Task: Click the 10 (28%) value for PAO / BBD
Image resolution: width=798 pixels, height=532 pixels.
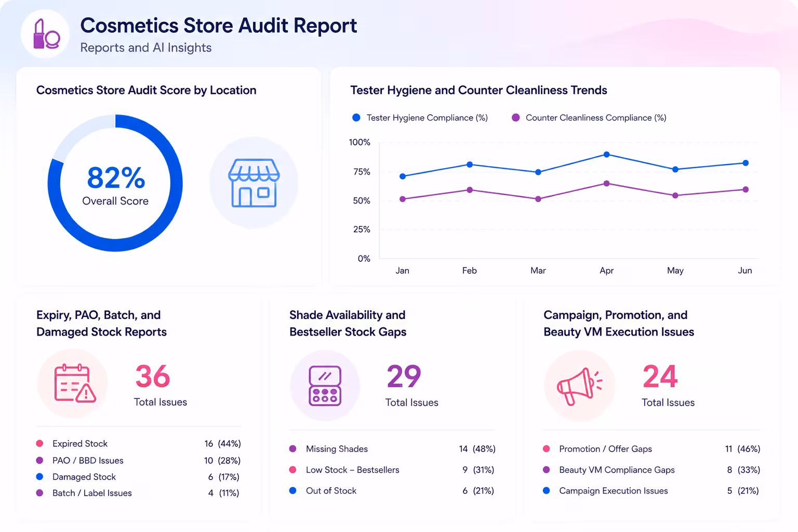Action: coord(222,461)
